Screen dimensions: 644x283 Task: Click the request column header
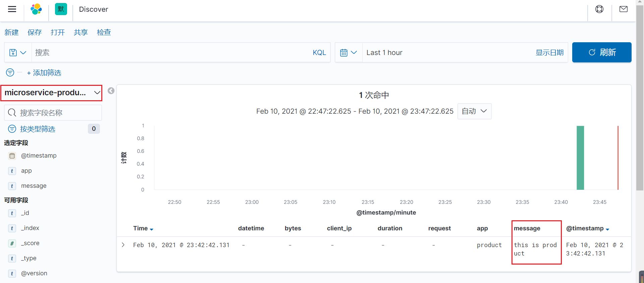[439, 228]
